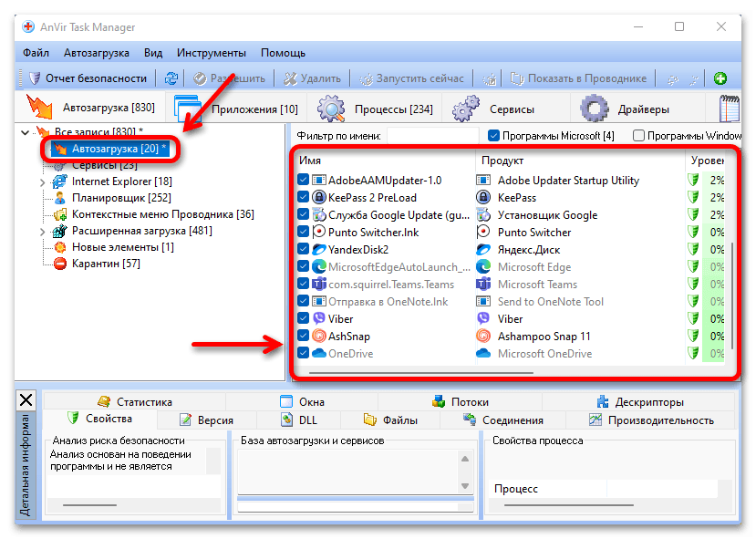Screen dimensions: 756x539
Task: Click the OneDrive cloud icon in Имя column
Action: [x=319, y=353]
